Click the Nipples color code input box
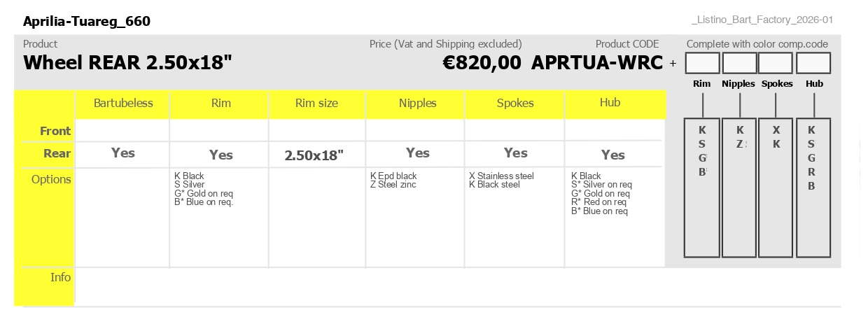This screenshot has width=868, height=331. (739, 64)
